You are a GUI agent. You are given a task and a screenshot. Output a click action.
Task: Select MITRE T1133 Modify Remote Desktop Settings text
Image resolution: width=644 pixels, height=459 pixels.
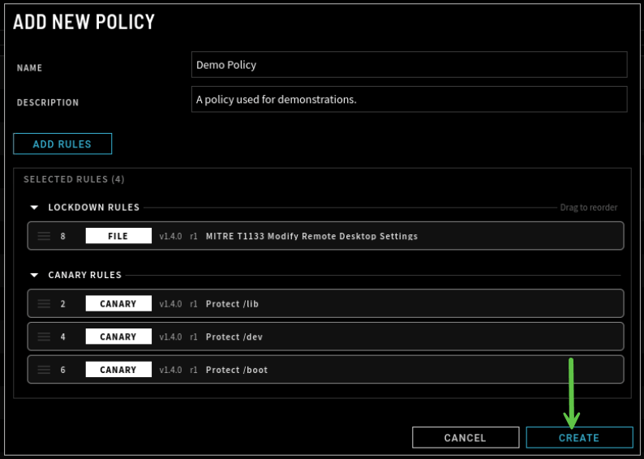[x=312, y=236]
